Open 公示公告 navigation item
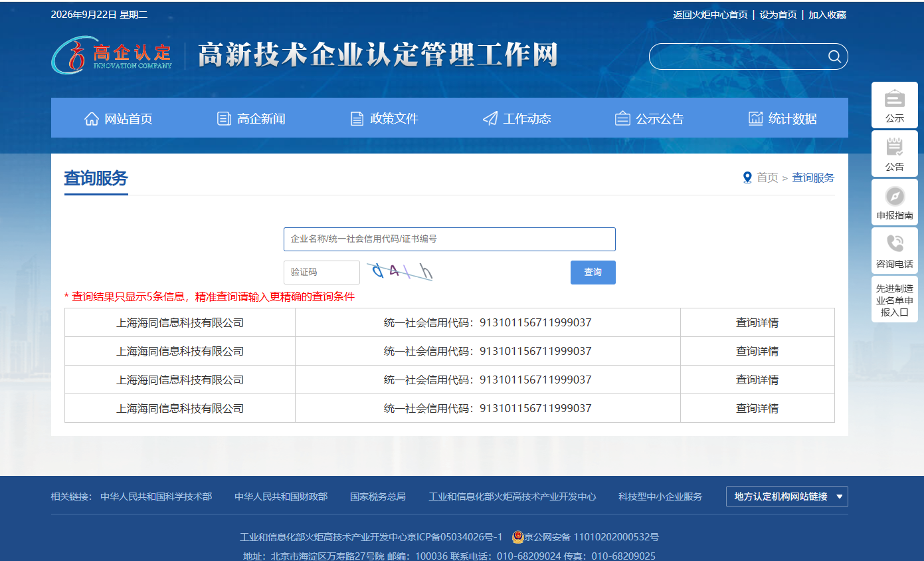924x561 pixels. tap(650, 118)
